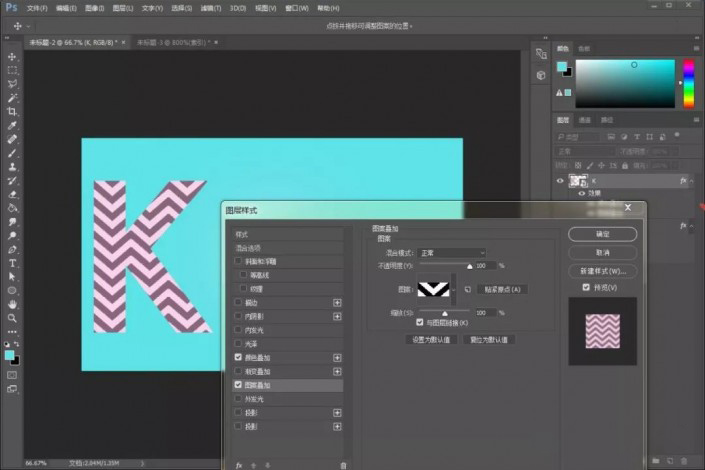Select the Path Selection arrow tool
The height and width of the screenshot is (470, 705).
(x=12, y=277)
